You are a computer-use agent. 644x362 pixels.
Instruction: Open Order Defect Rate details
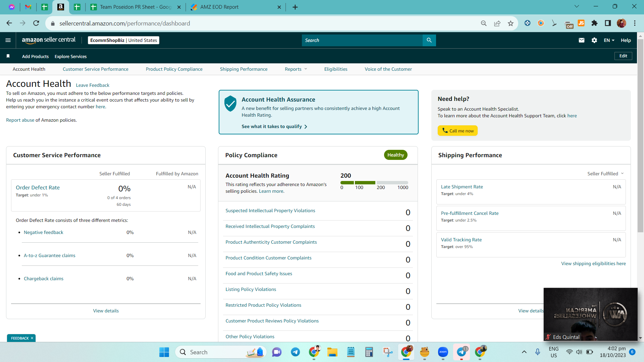[38, 187]
